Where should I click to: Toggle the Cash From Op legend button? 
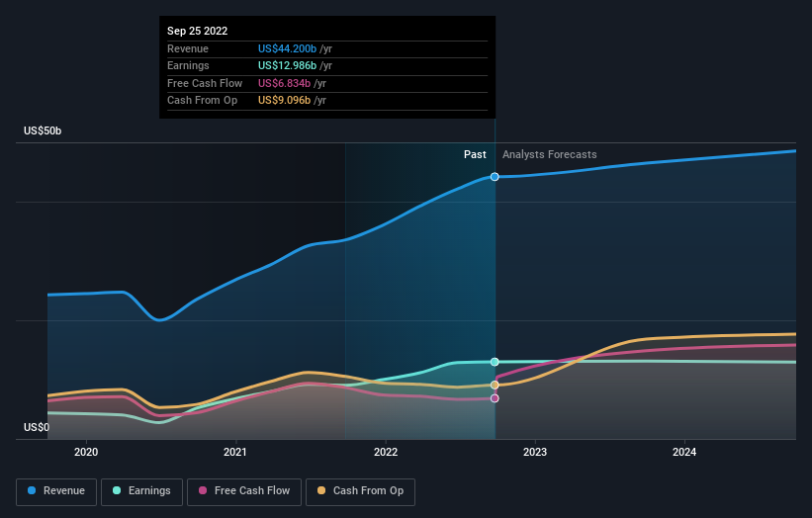360,491
